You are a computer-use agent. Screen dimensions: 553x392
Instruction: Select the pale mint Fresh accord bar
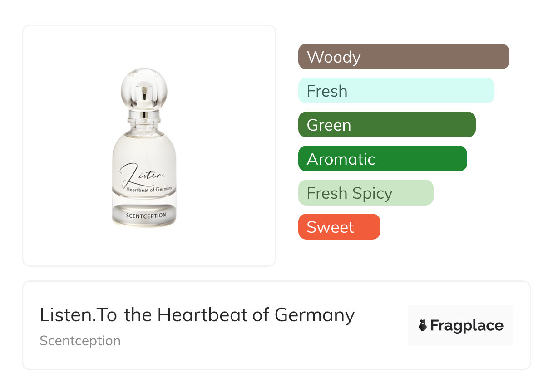pyautogui.click(x=396, y=91)
